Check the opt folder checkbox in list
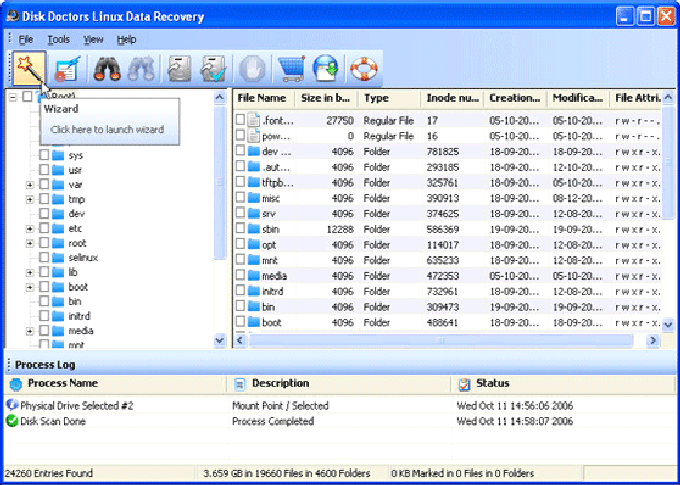Viewport: 680px width, 485px height. click(240, 244)
